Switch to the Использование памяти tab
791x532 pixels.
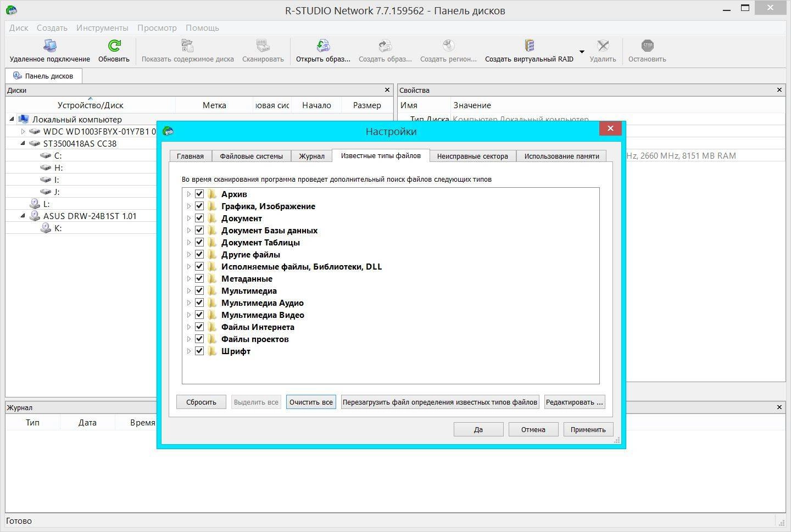coord(561,156)
